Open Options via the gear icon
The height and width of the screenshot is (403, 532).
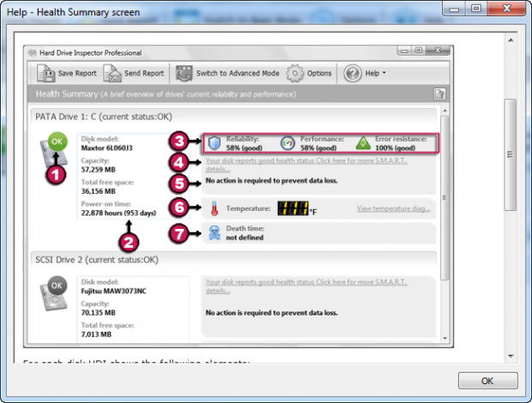click(295, 73)
